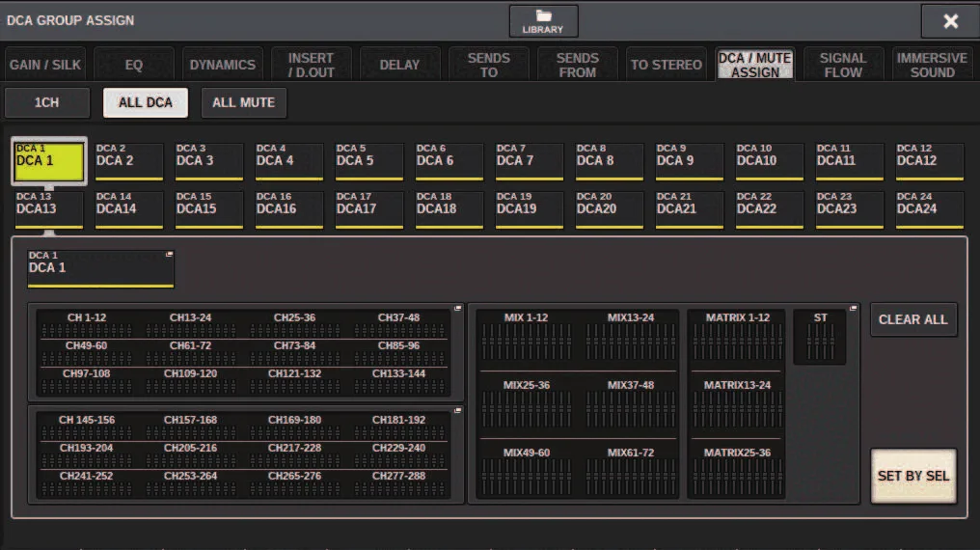Viewport: 980px width, 550px height.
Task: Select DCA 3 group button
Action: click(x=208, y=161)
